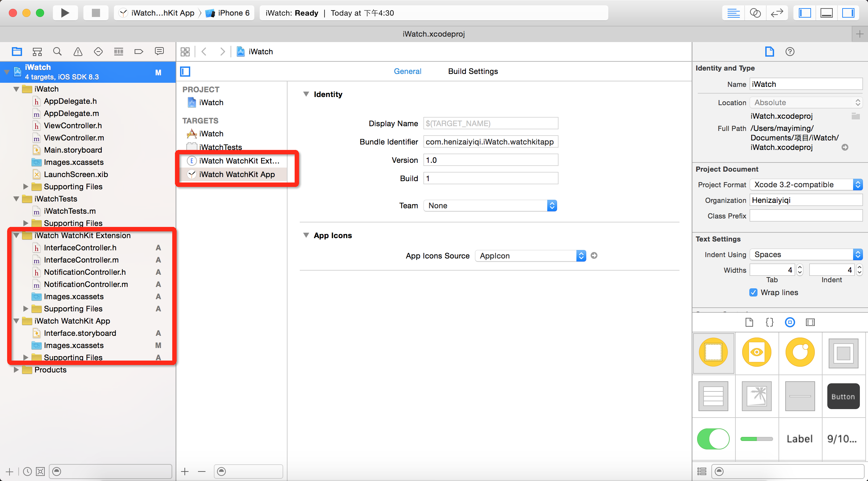Open the Breakpoint navigator
Screen dimensions: 868x481
(x=139, y=52)
